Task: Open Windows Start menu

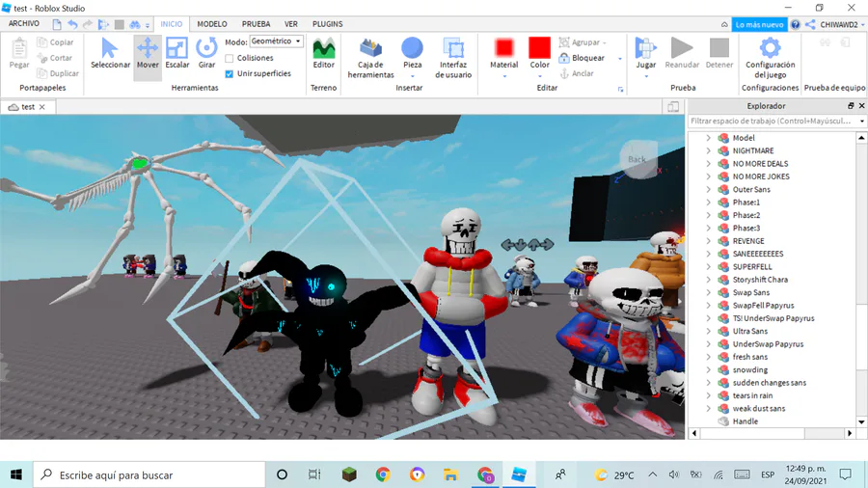Action: tap(16, 474)
